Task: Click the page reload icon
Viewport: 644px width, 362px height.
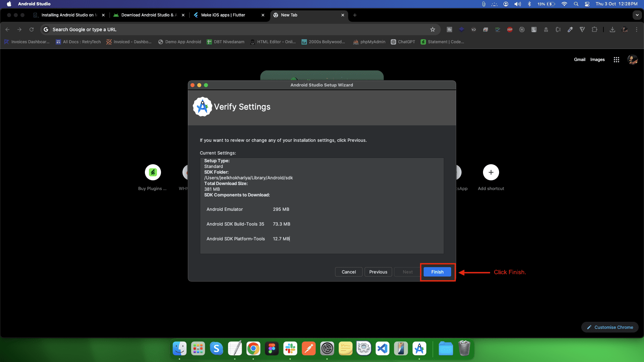Action: point(32,29)
